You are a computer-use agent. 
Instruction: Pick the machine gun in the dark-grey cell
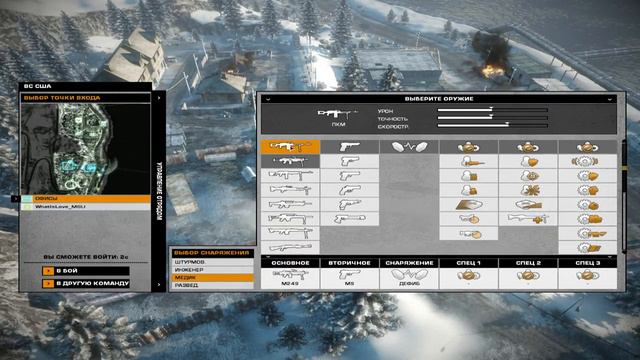point(290,161)
